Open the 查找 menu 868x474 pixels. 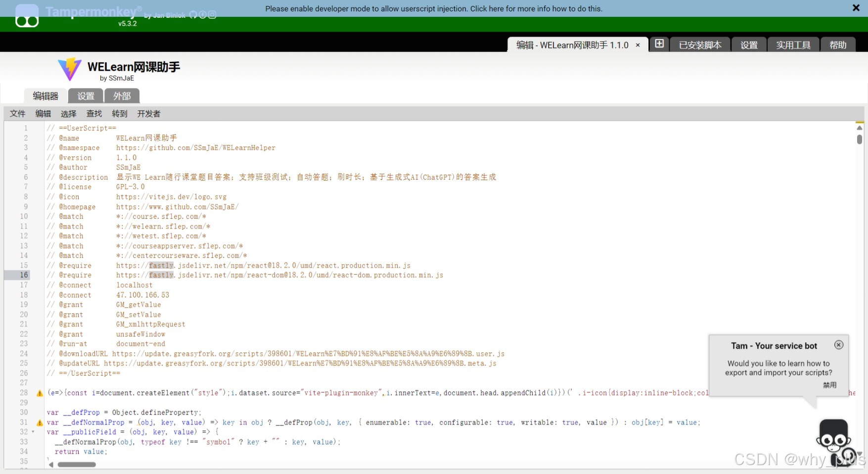pos(94,114)
